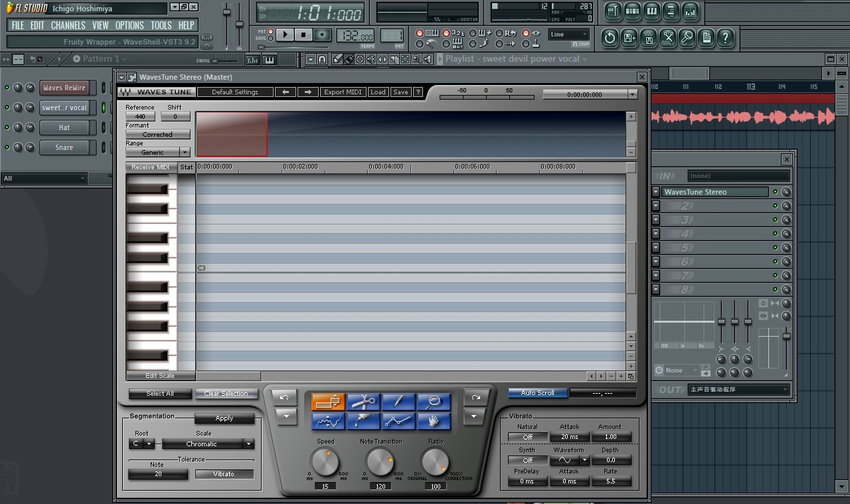Adjust the Speed knob
The height and width of the screenshot is (504, 850).
coord(325,462)
